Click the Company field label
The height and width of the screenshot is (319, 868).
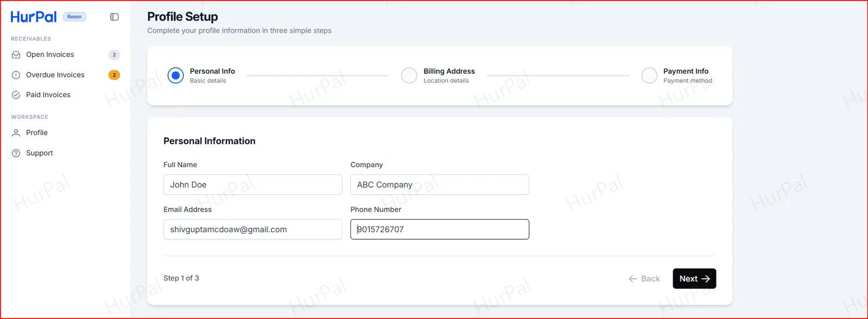pyautogui.click(x=367, y=165)
